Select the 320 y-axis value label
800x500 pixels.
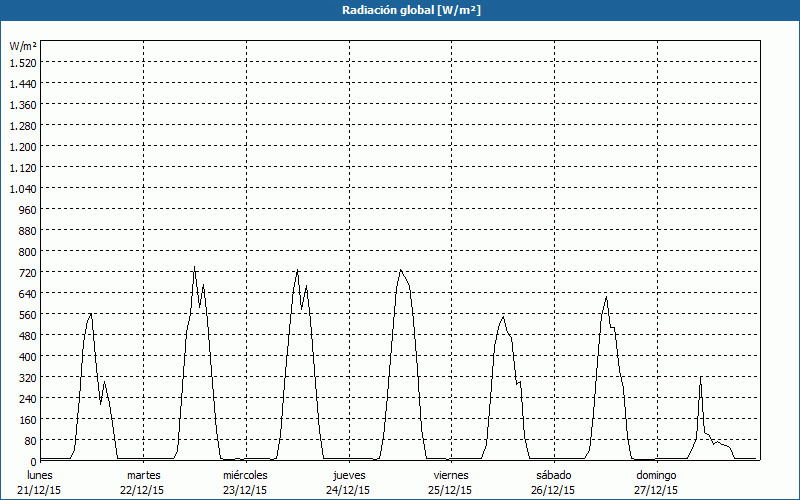coord(22,377)
